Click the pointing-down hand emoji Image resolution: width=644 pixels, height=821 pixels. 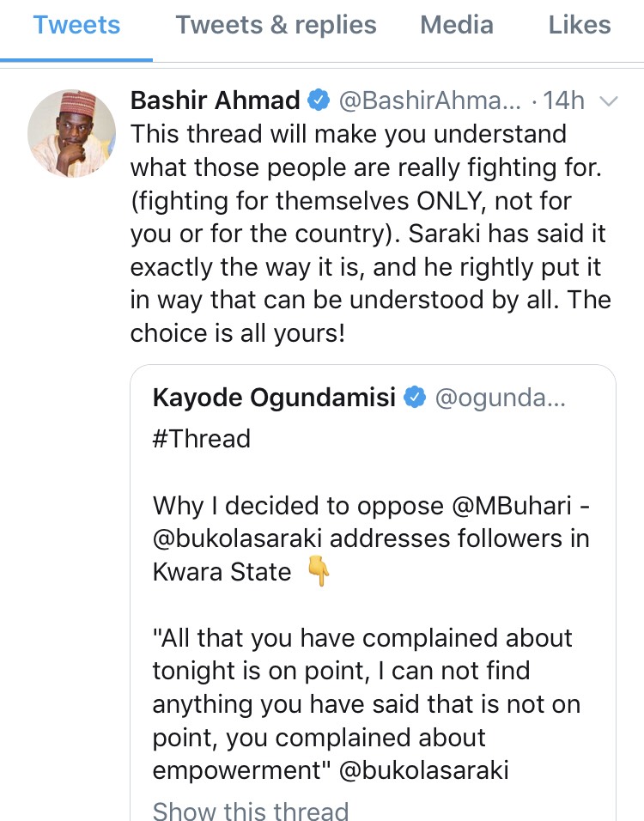pos(319,573)
